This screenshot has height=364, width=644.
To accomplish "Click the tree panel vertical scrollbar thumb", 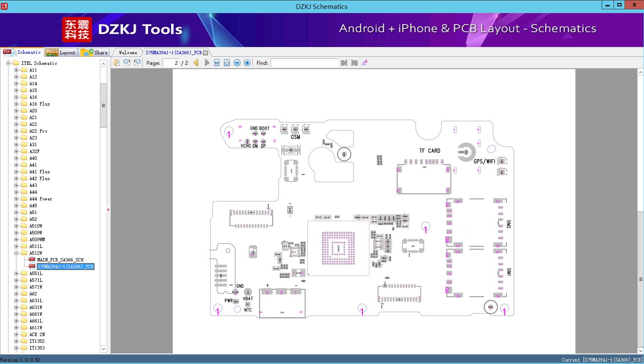I will [x=103, y=106].
